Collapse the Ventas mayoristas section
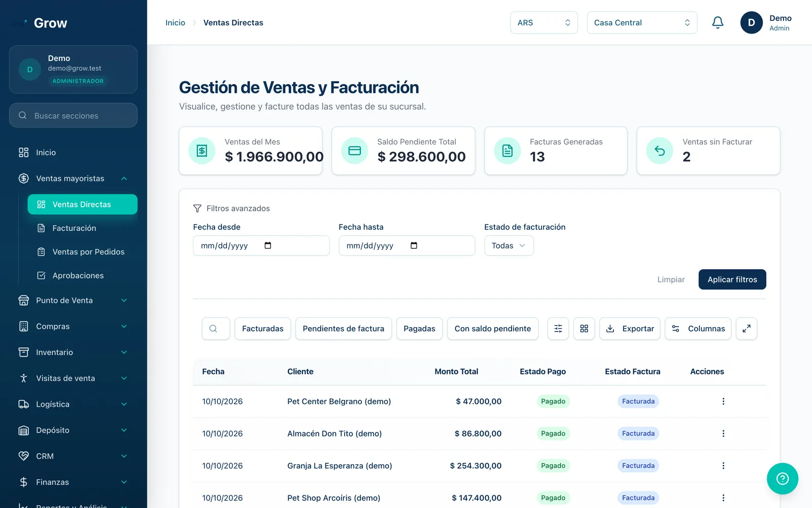The image size is (812, 508). click(73, 178)
